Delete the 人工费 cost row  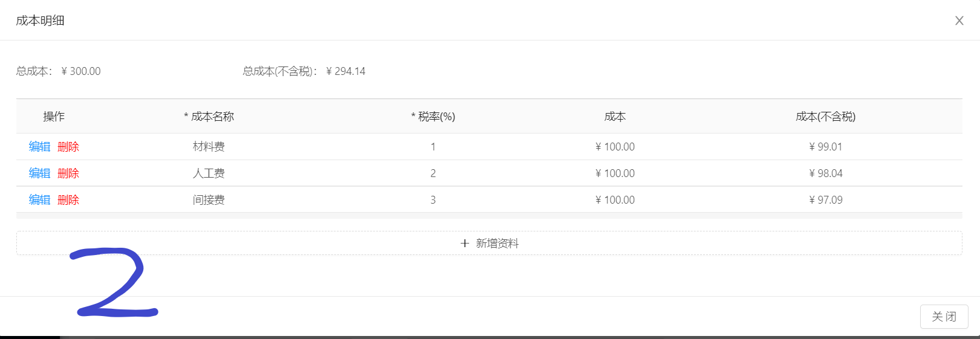[x=68, y=173]
